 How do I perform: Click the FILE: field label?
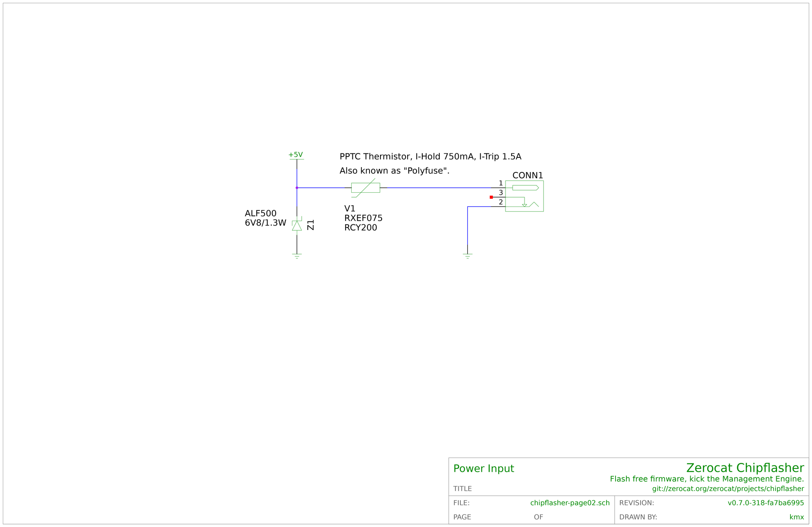coord(461,503)
